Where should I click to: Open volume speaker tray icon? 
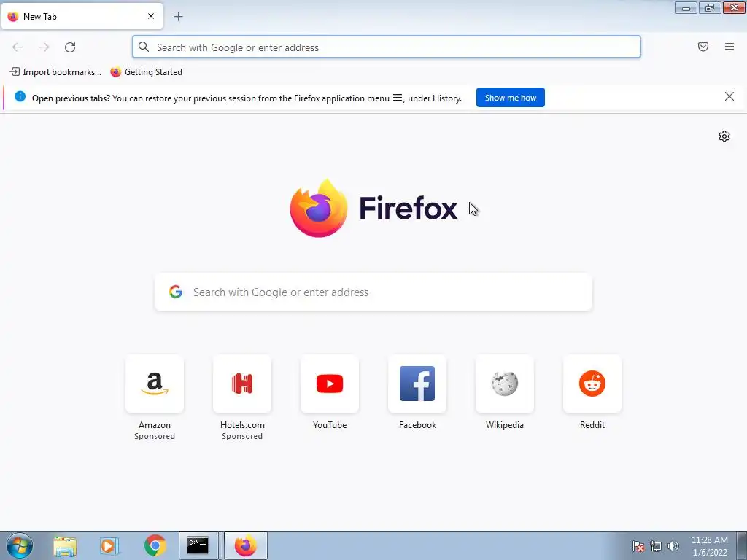673,546
